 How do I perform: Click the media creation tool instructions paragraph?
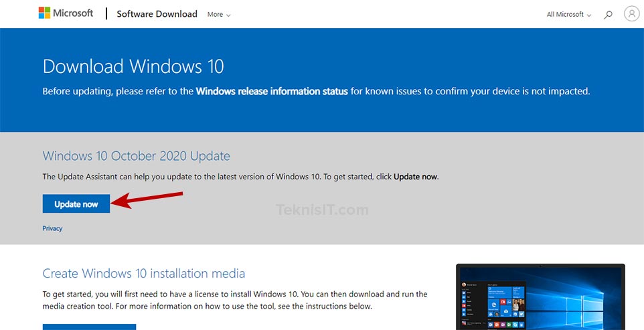point(235,300)
